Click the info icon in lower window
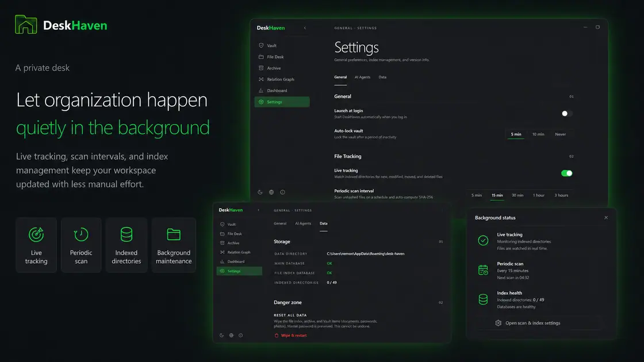The image size is (644, 362). (241, 336)
